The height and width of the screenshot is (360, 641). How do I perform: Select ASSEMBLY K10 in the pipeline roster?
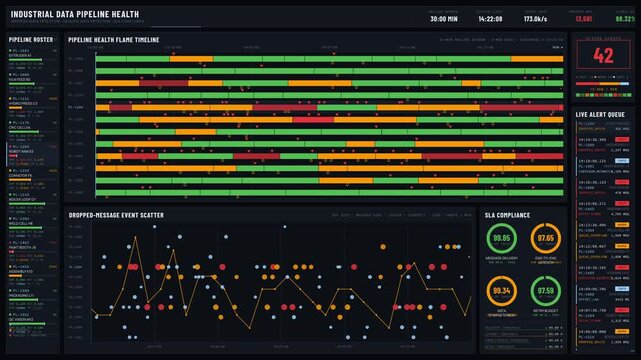[x=32, y=276]
